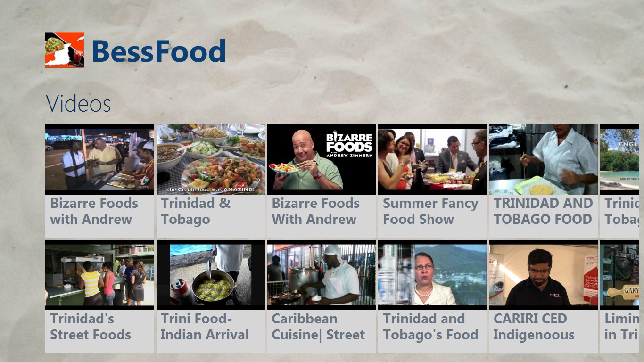644x362 pixels.
Task: Play Bizarre Foods Andrew Zimmern logo video
Action: [x=322, y=159]
